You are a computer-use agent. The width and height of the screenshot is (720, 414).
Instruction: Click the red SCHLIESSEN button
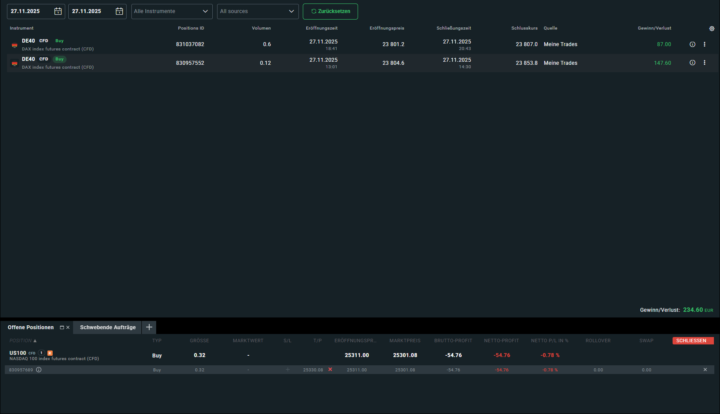693,341
